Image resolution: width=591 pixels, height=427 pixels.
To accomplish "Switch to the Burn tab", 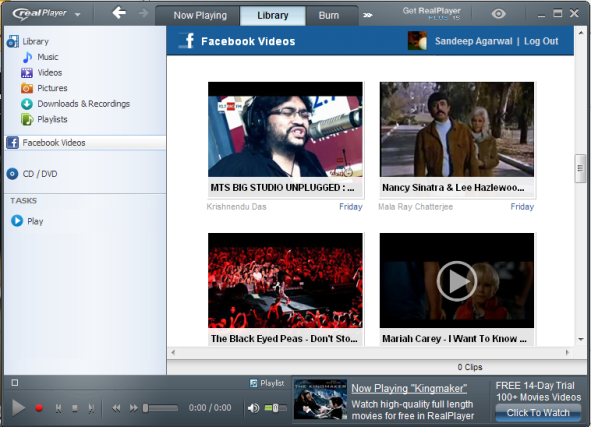I will coord(329,15).
